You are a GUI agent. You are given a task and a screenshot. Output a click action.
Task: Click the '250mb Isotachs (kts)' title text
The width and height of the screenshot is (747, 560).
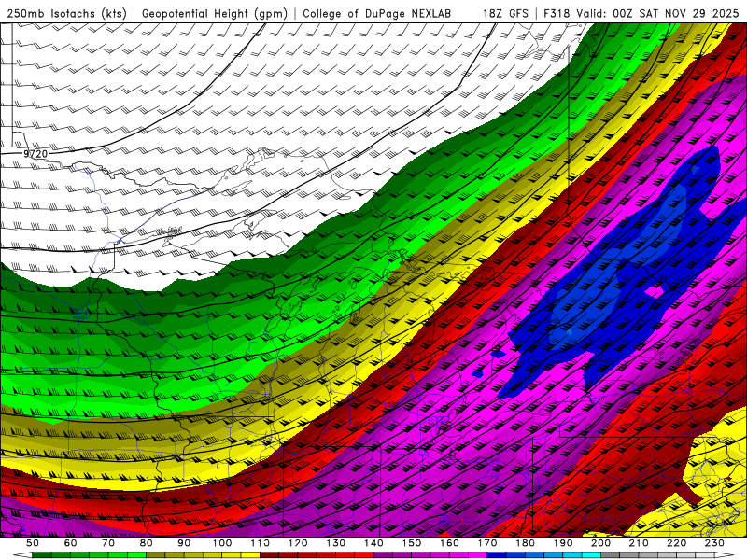point(66,13)
